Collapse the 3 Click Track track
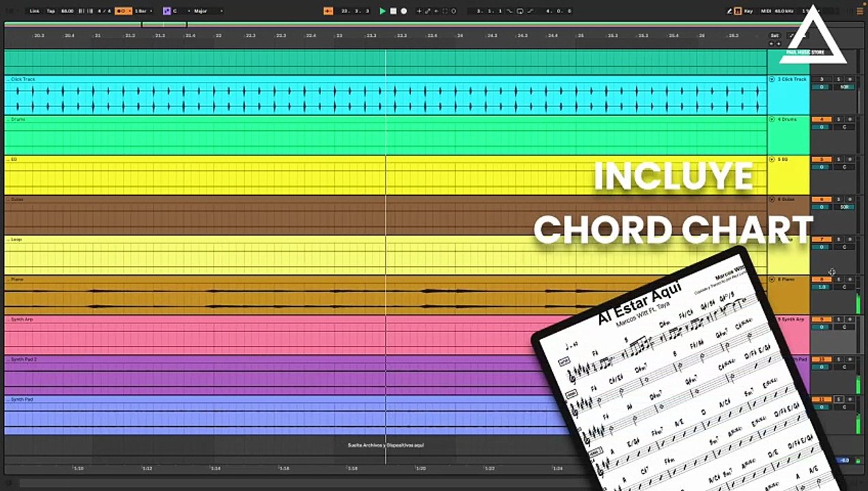This screenshot has width=868, height=491. tap(772, 79)
